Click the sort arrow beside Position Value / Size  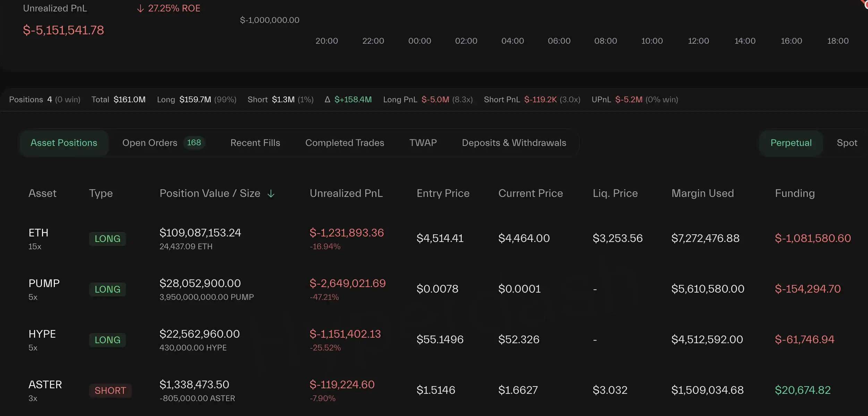[x=271, y=194]
